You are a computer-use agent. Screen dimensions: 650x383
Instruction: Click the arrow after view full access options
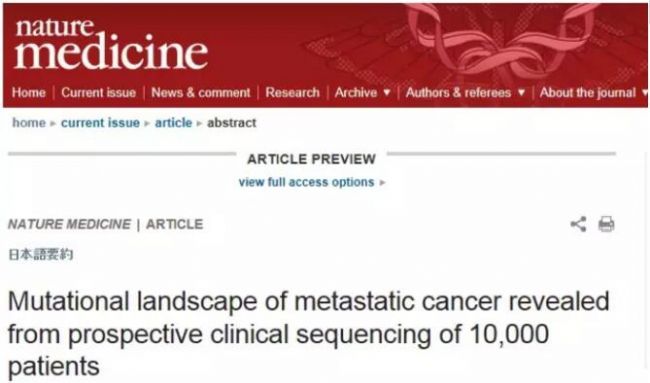(x=382, y=182)
